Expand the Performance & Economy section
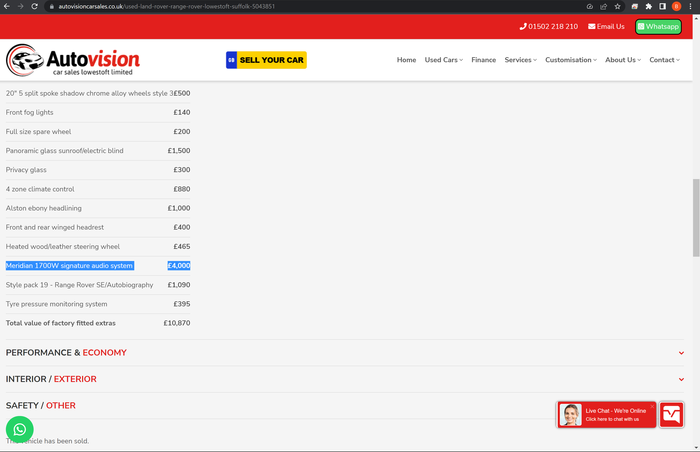700x452 pixels. pos(345,353)
